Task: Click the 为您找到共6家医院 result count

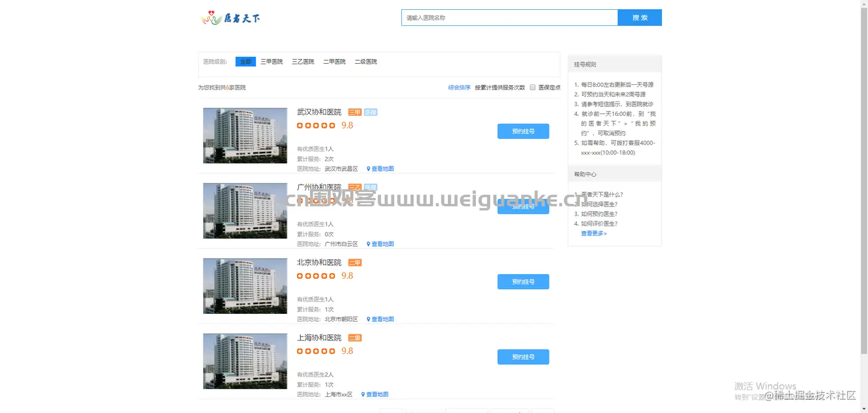Action: click(222, 88)
